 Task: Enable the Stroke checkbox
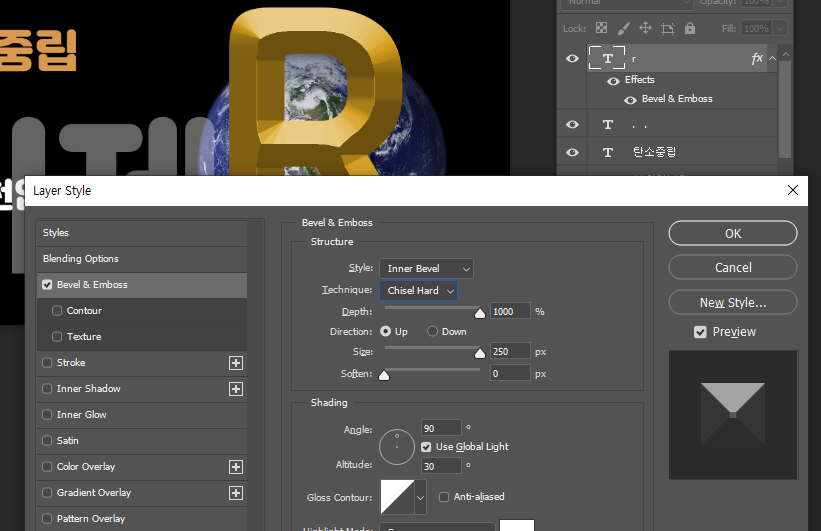pyautogui.click(x=47, y=362)
